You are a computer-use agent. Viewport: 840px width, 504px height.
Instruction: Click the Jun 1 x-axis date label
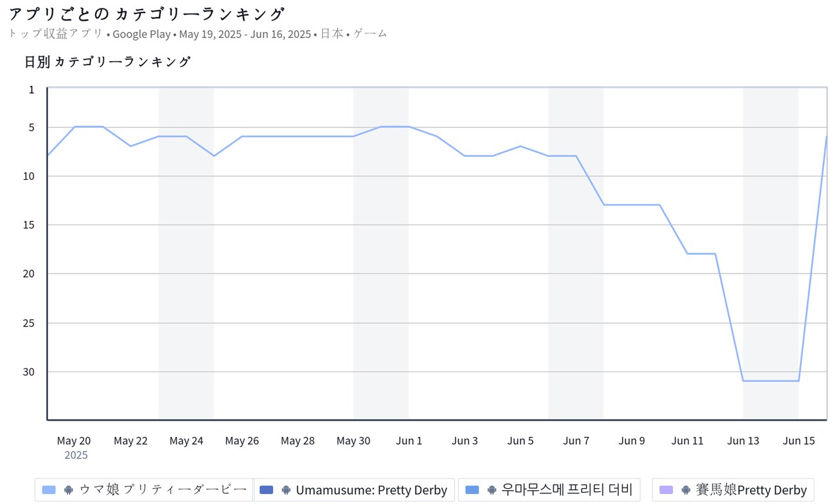coord(409,441)
